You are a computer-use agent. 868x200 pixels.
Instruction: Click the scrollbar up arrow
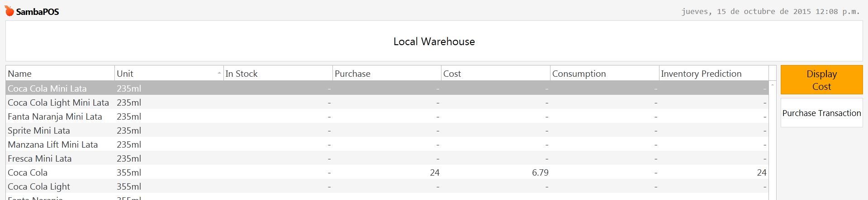773,85
